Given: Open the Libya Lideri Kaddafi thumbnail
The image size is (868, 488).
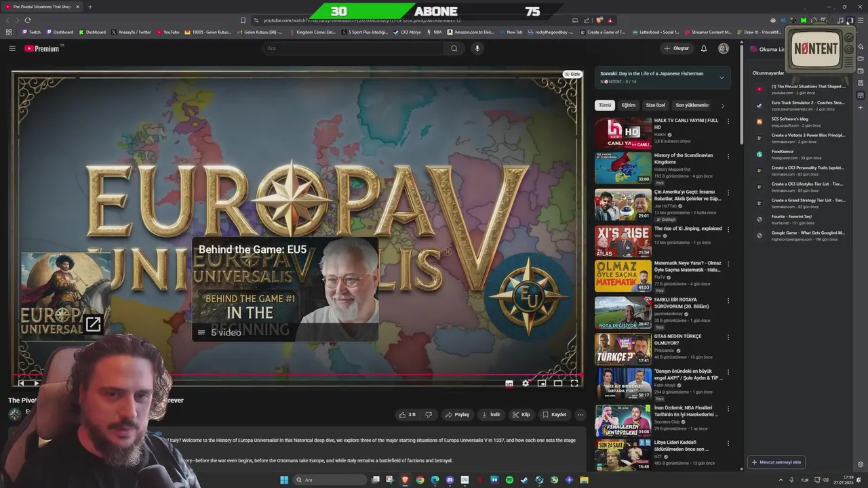Looking at the screenshot, I should tap(623, 455).
